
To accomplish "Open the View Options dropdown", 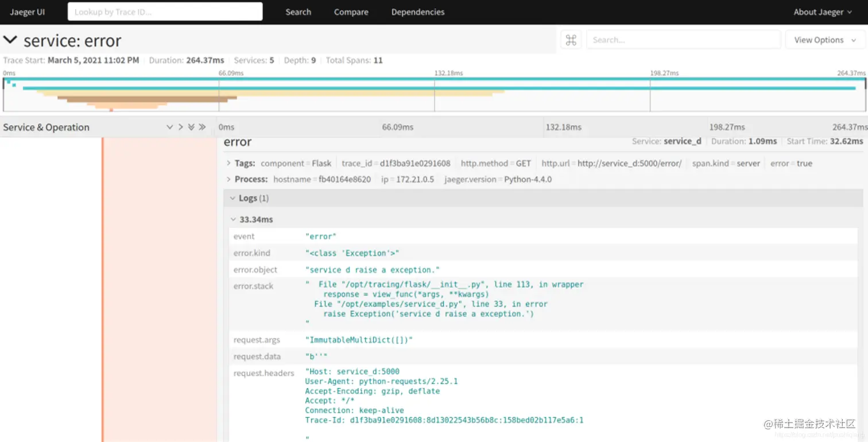I will (826, 40).
